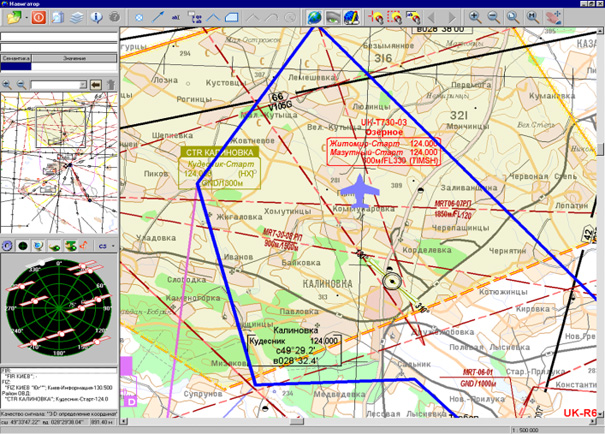Click the overview panel zoom out icon
The height and width of the screenshot is (434, 605).
click(21, 85)
